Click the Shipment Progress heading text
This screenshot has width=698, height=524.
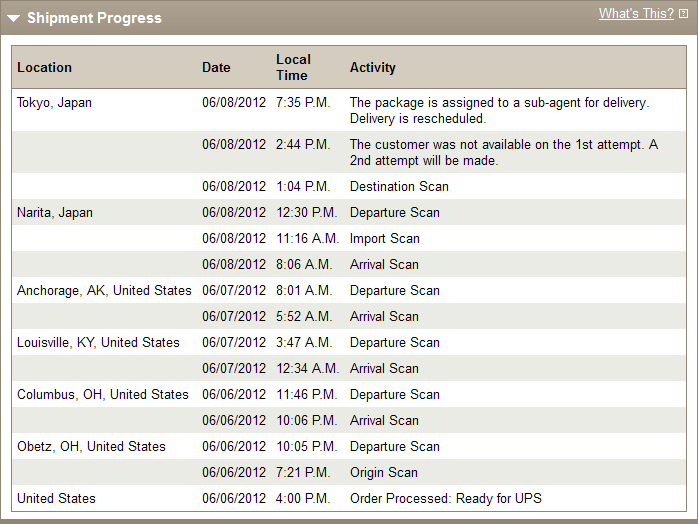pyautogui.click(x=94, y=18)
